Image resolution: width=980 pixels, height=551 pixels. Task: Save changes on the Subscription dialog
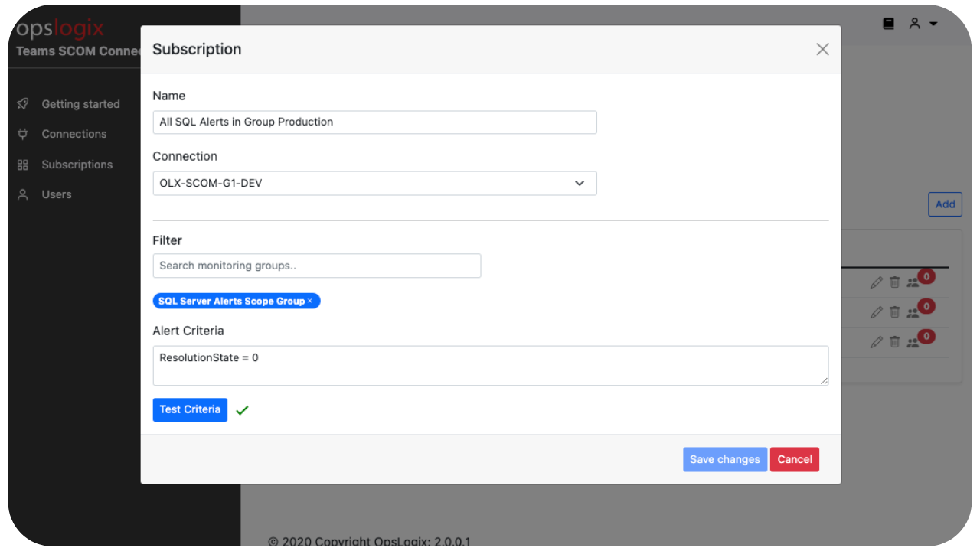click(x=724, y=459)
